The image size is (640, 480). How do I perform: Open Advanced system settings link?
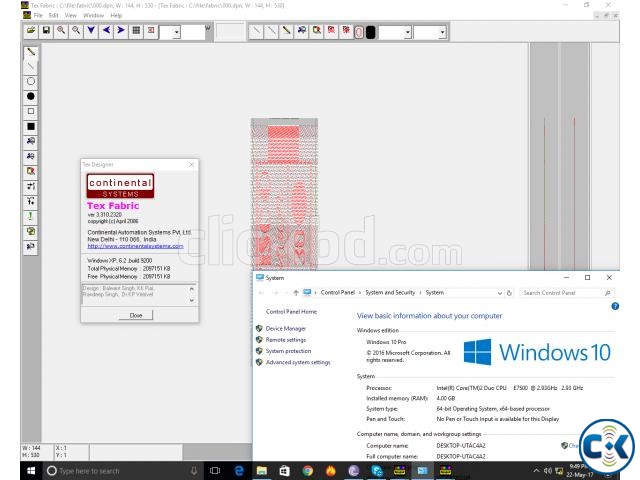(x=298, y=362)
